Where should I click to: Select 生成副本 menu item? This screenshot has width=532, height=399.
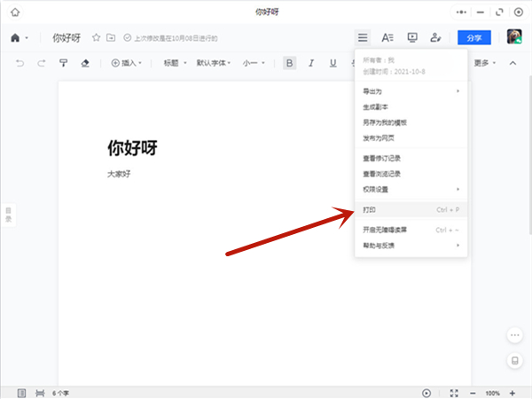(411, 107)
